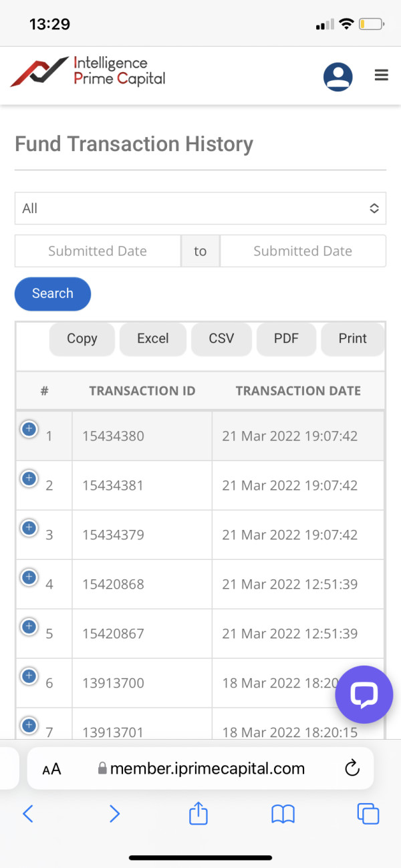Click the blue Search button
Image resolution: width=401 pixels, height=868 pixels.
pyautogui.click(x=53, y=293)
